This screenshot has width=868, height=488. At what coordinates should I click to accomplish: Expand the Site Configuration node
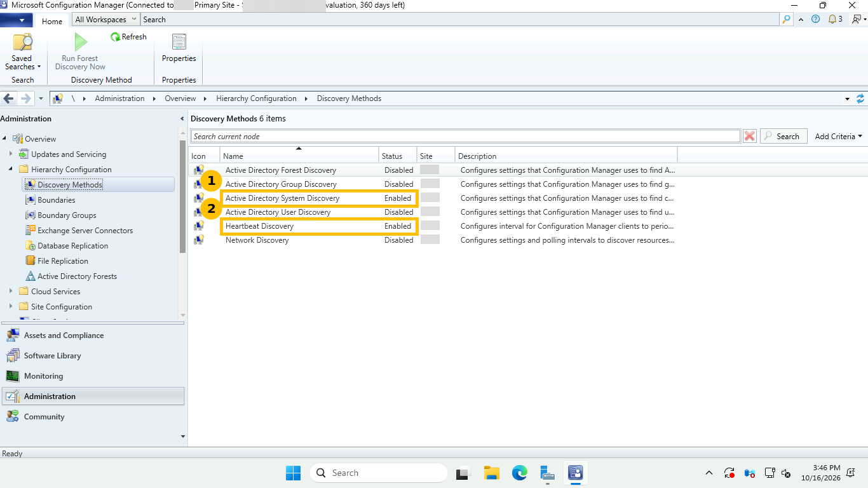point(11,307)
